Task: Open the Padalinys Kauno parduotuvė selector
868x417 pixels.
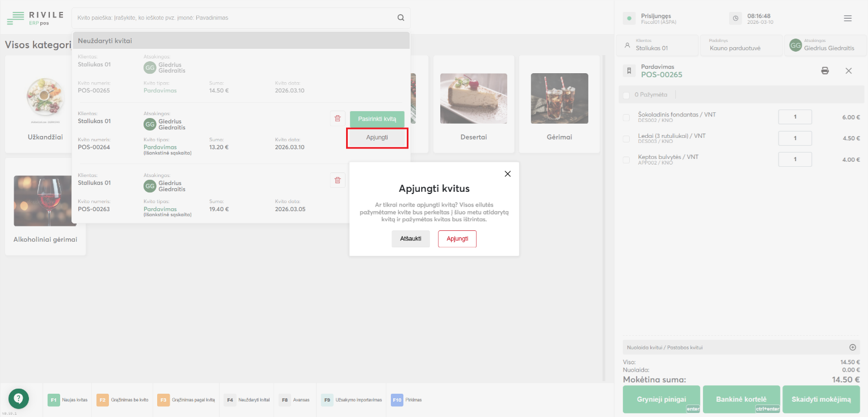Action: (741, 45)
